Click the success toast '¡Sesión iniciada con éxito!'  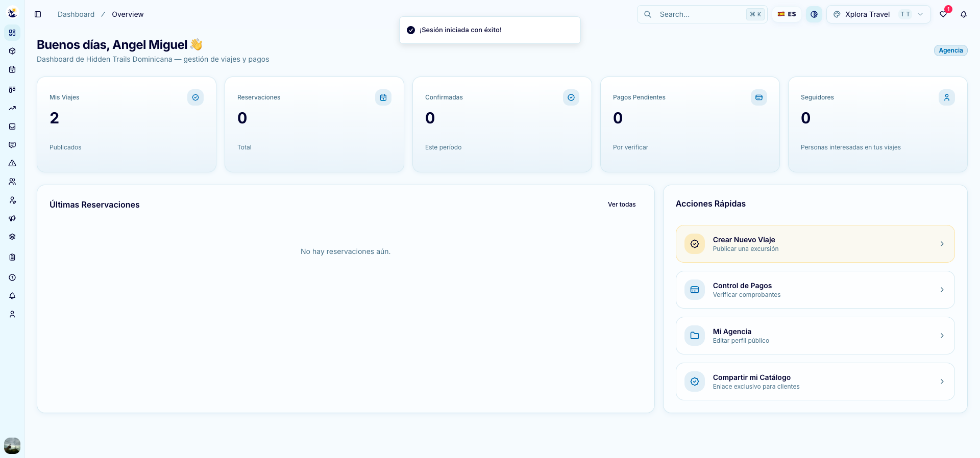[490, 30]
